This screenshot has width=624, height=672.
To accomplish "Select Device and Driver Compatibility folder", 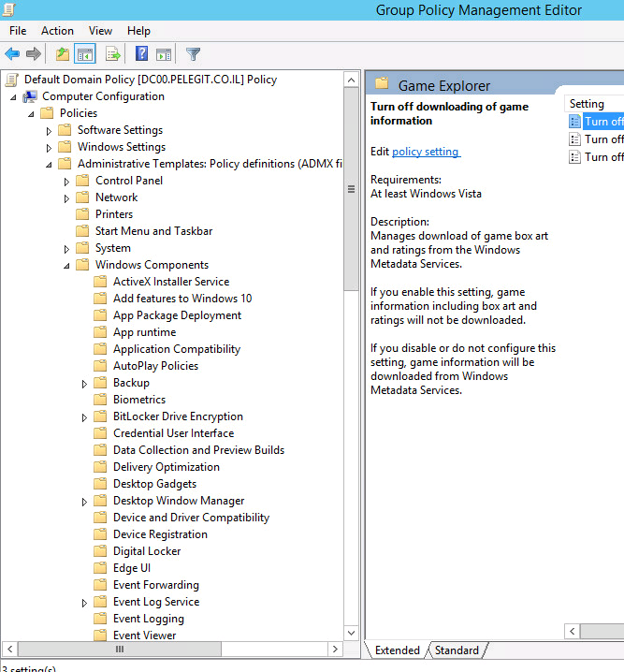I will (191, 518).
